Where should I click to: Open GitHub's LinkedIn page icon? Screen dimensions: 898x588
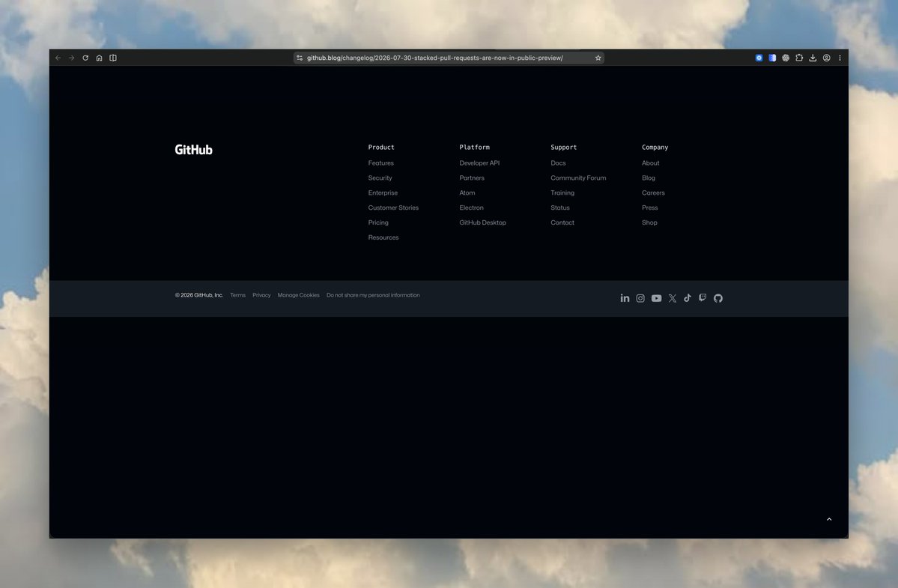pyautogui.click(x=625, y=298)
